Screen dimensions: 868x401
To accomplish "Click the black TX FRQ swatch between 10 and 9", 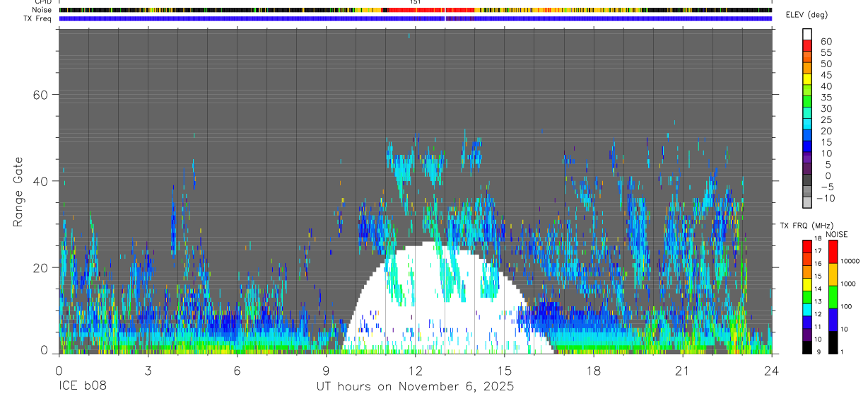I will pyautogui.click(x=807, y=347).
